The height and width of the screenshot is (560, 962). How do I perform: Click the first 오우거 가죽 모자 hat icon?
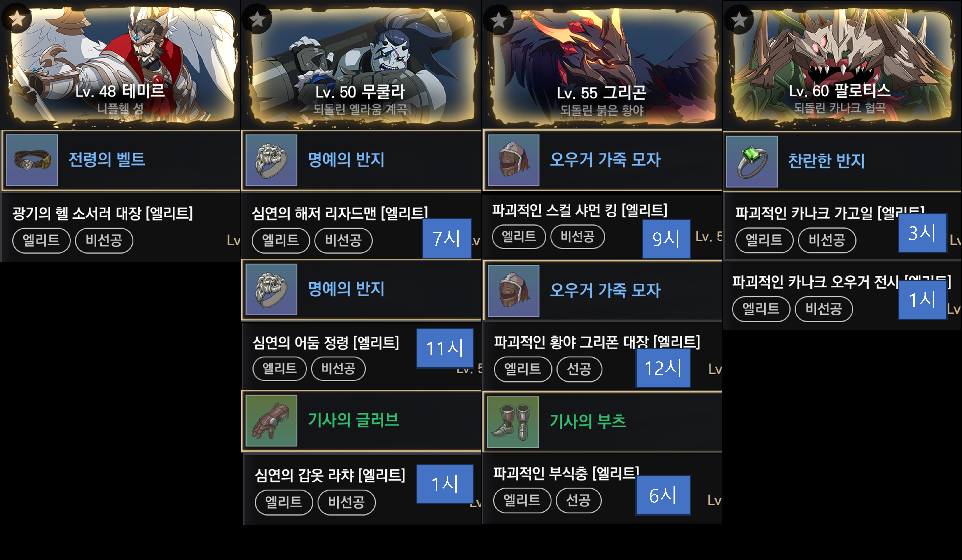pyautogui.click(x=514, y=160)
